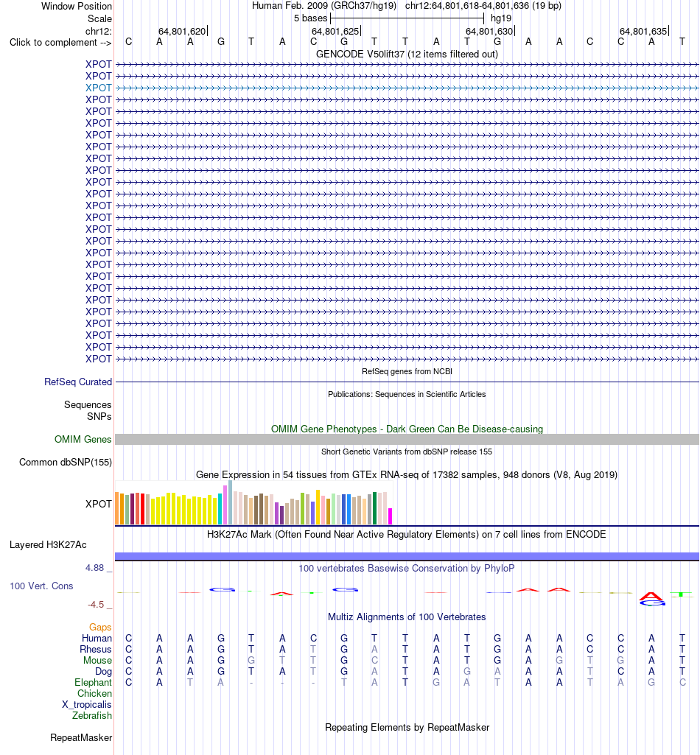Click the hg19 label beside the scale bar
700x755 pixels.
coord(501,18)
